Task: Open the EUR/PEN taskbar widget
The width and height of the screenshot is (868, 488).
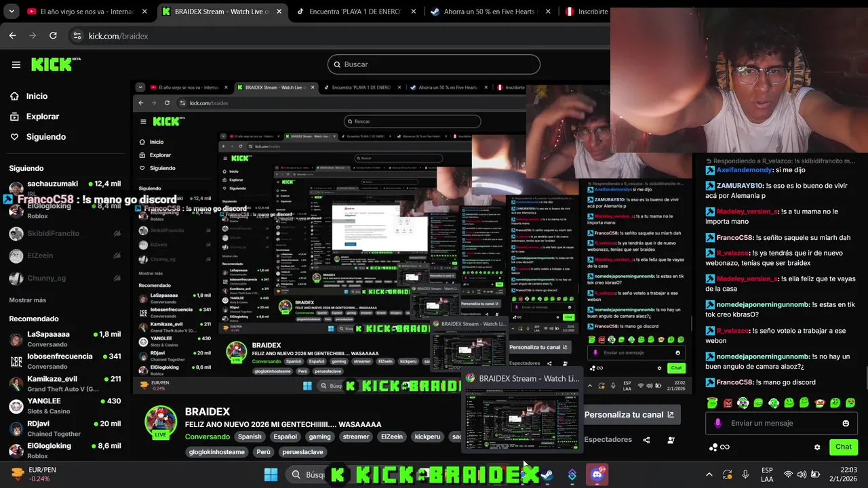Action: pos(34,474)
